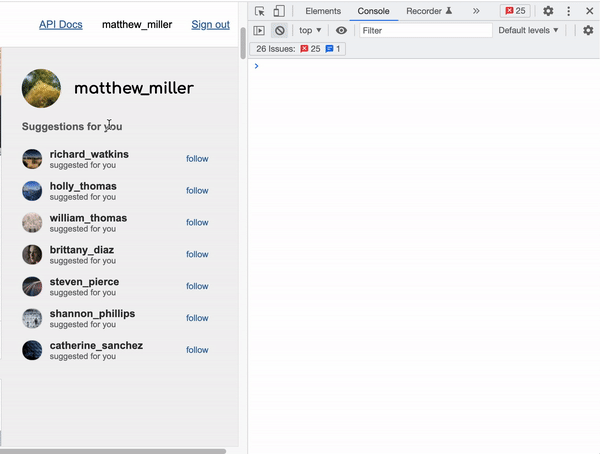This screenshot has width=600, height=454.
Task: Open the DevTools three-dot menu
Action: [569, 11]
